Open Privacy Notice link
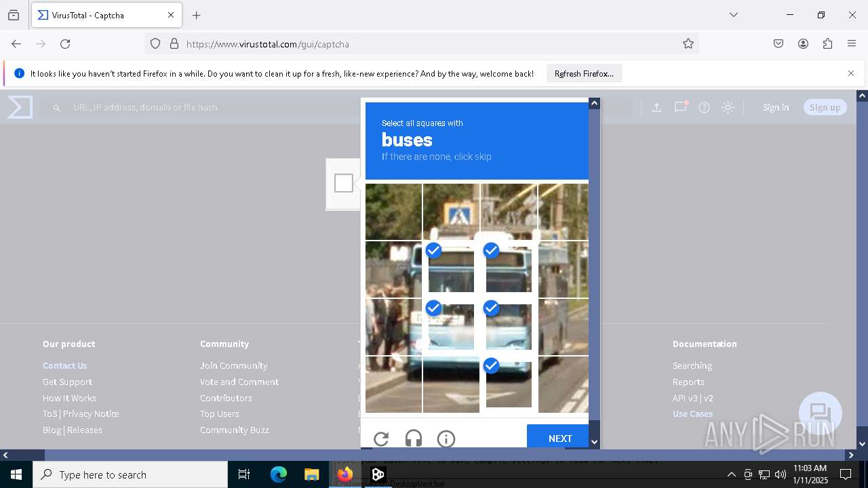868x488 pixels. point(91,413)
